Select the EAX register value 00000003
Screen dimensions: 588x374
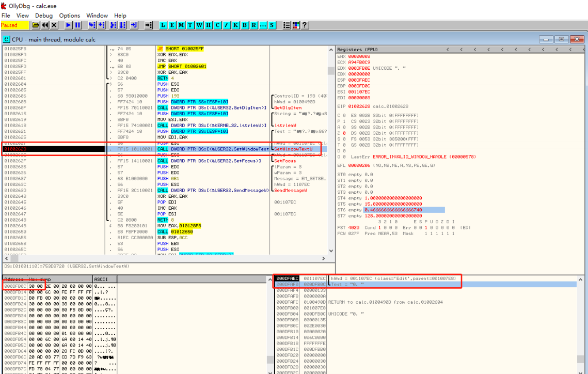click(359, 56)
